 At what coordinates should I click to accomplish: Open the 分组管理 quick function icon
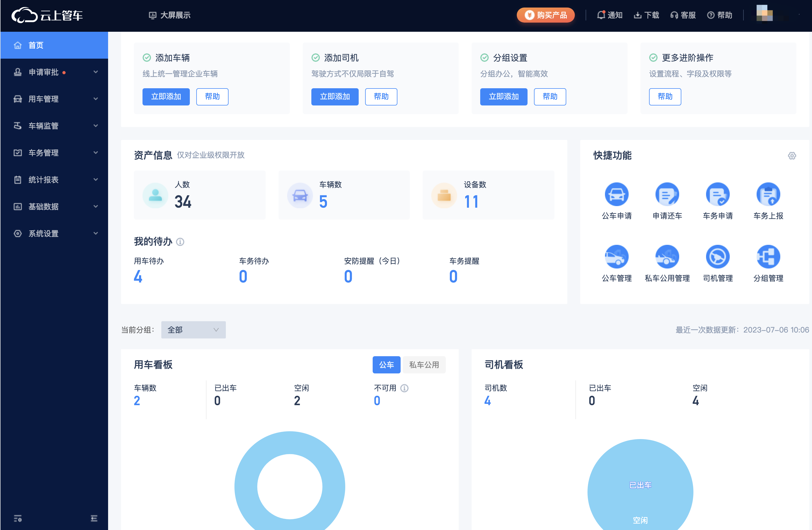pyautogui.click(x=768, y=257)
